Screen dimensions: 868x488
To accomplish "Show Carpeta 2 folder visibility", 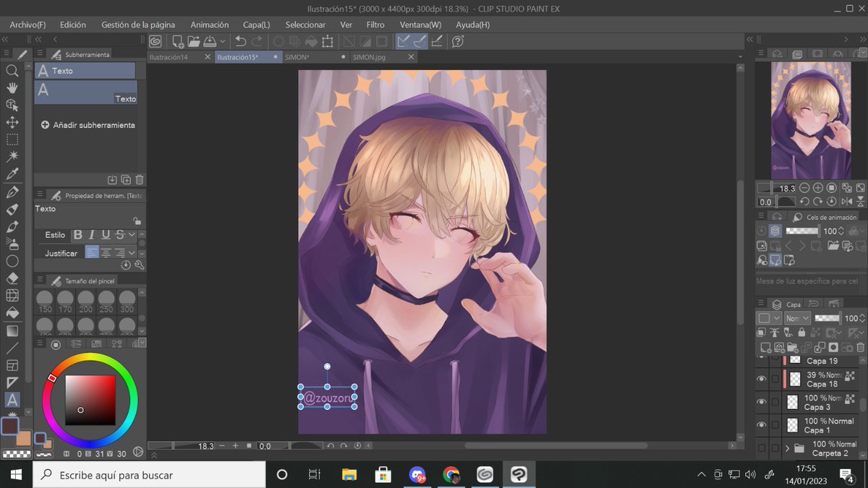I will click(761, 448).
